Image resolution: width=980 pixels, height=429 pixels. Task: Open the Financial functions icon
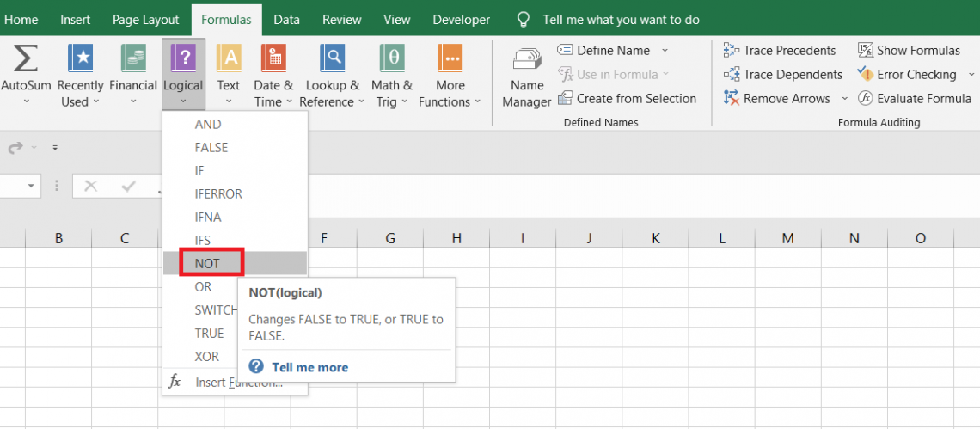point(132,58)
